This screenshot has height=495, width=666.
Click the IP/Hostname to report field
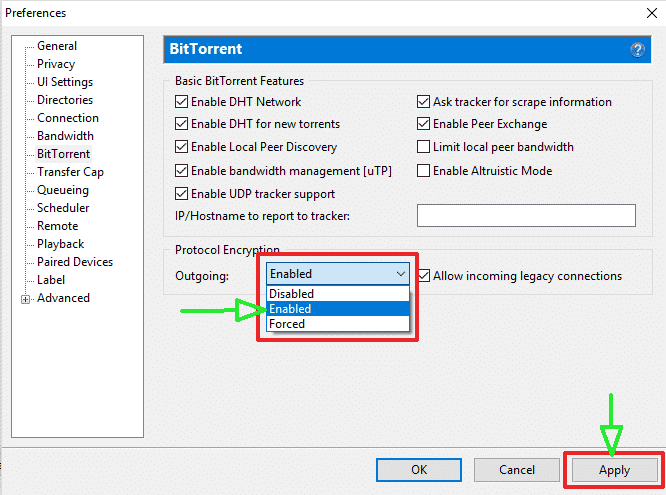(526, 215)
